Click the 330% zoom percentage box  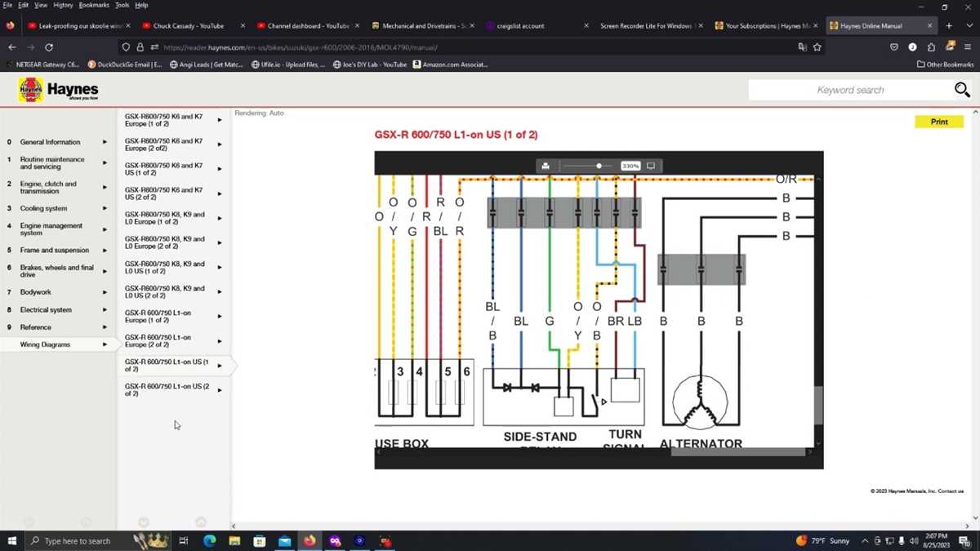tap(630, 166)
